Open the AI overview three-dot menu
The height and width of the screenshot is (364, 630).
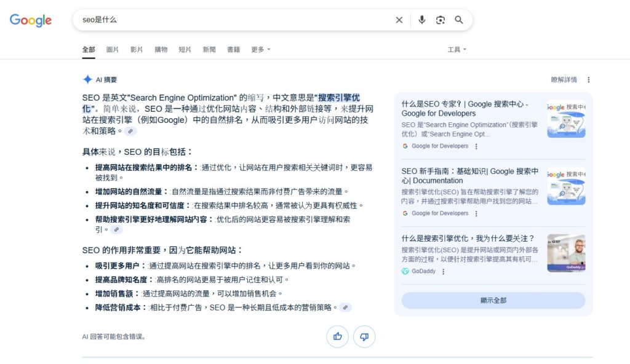tap(589, 79)
